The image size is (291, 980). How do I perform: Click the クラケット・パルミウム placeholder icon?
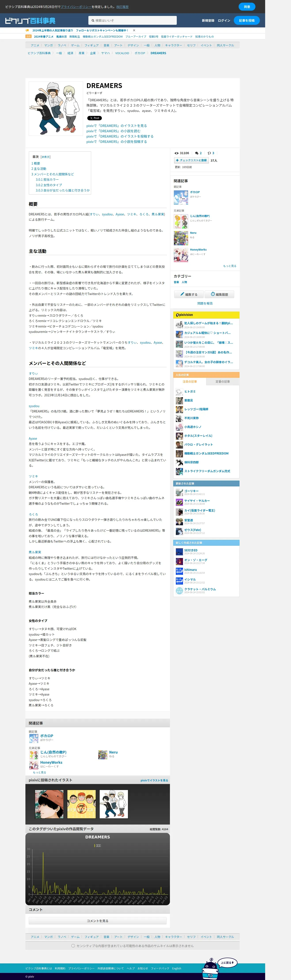[x=179, y=591]
